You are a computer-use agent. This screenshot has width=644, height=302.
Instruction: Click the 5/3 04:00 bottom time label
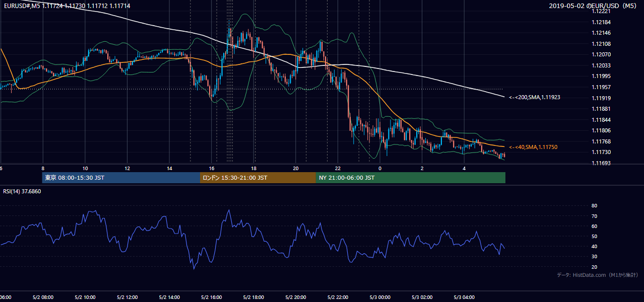(465, 297)
